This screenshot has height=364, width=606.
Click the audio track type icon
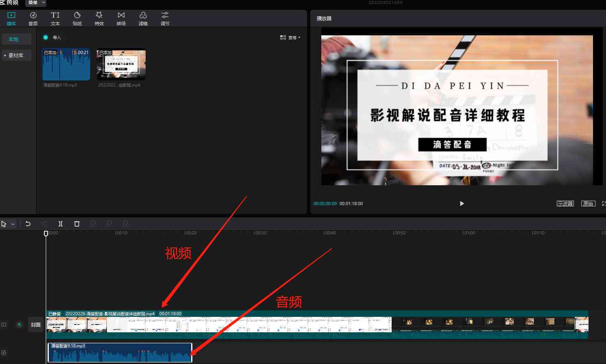pyautogui.click(x=4, y=353)
